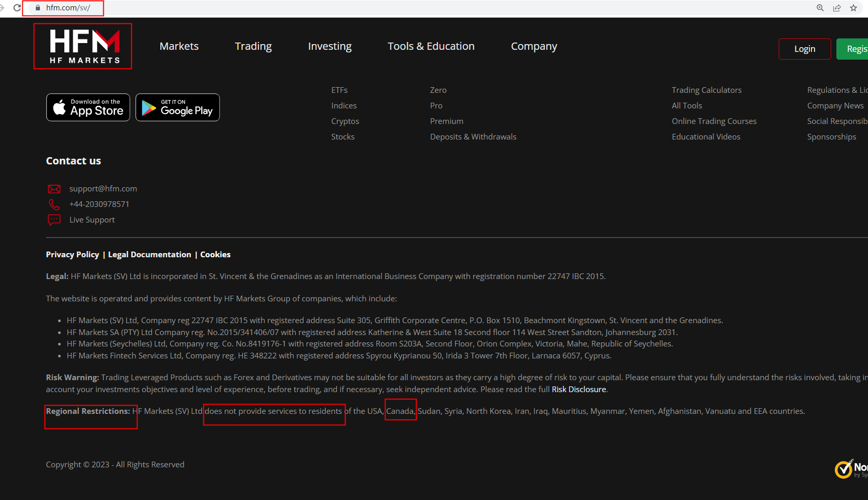Open the browser zoom magnifier icon

820,8
